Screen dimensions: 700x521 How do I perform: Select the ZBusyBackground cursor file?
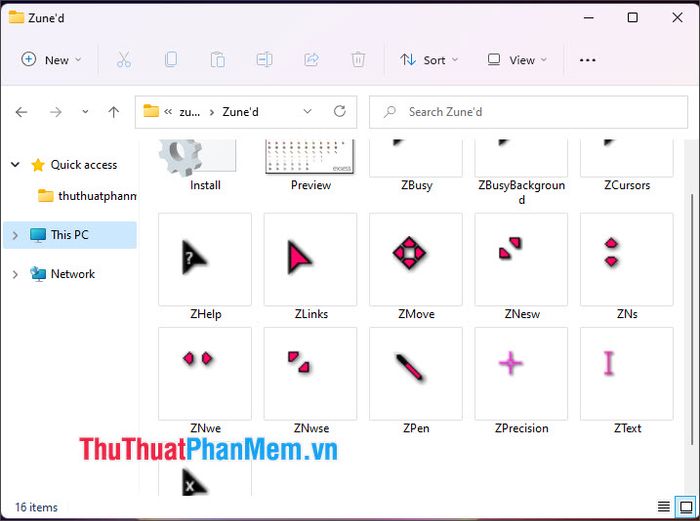point(521,172)
